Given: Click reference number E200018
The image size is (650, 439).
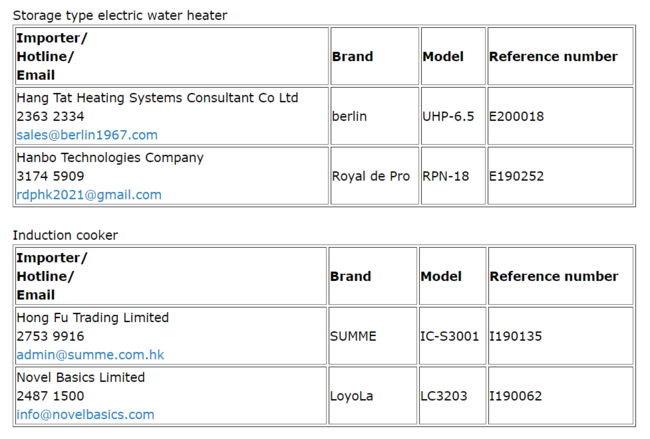Looking at the screenshot, I should point(517,116).
